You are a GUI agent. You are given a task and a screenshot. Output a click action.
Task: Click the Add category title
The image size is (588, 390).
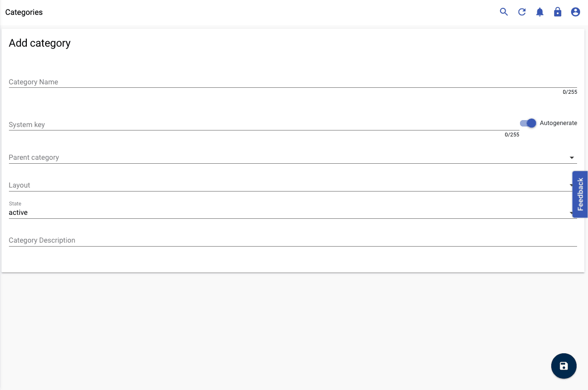pos(39,43)
